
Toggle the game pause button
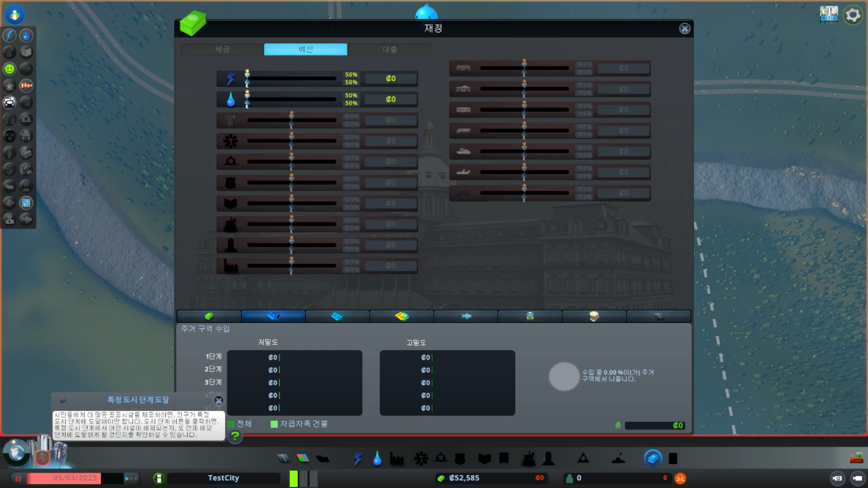point(19,478)
